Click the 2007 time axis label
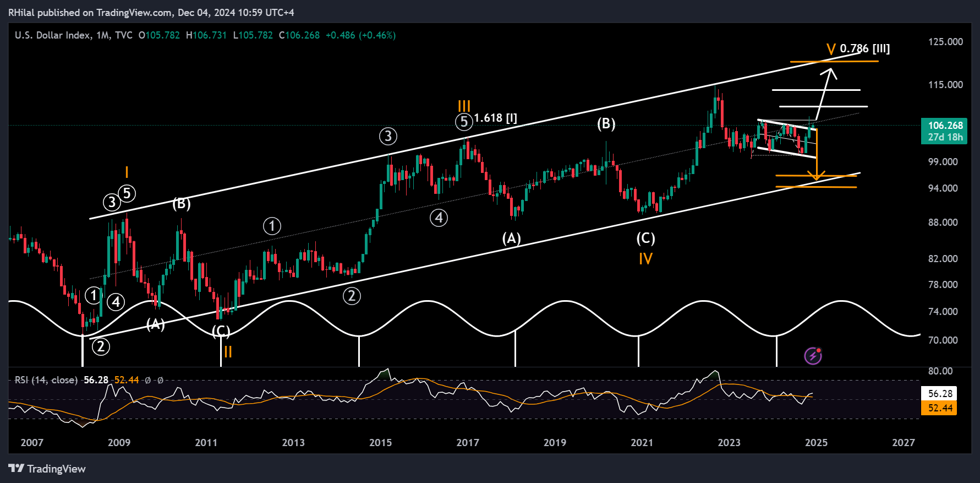980x483 pixels. point(32,443)
